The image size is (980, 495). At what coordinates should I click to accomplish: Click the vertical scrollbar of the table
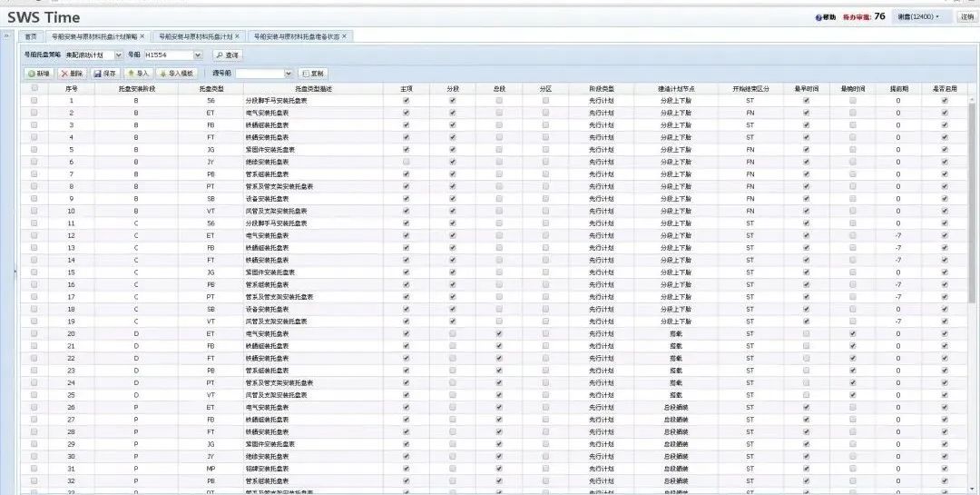point(973,227)
